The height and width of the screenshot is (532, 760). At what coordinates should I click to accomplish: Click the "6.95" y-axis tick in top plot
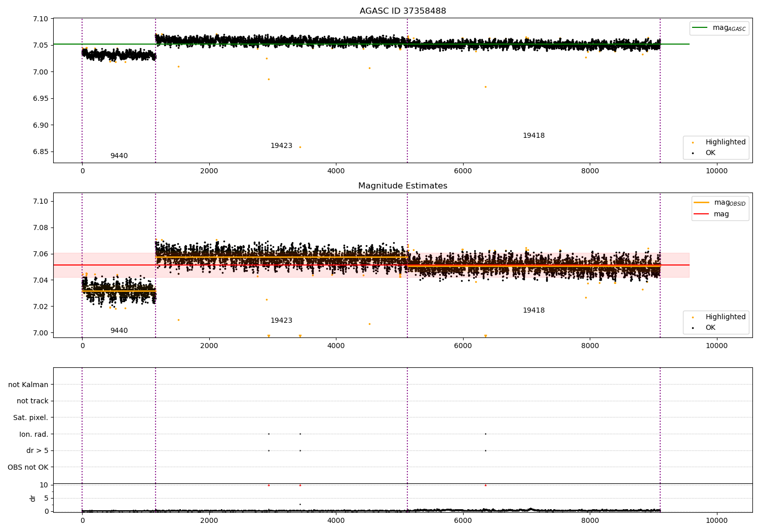[41, 98]
